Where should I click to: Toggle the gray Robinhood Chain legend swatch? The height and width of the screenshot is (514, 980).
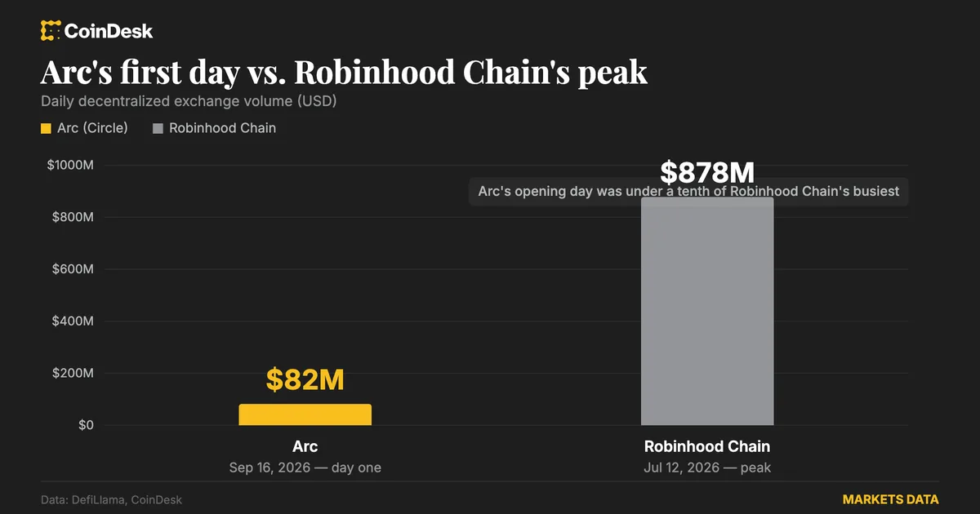click(158, 128)
